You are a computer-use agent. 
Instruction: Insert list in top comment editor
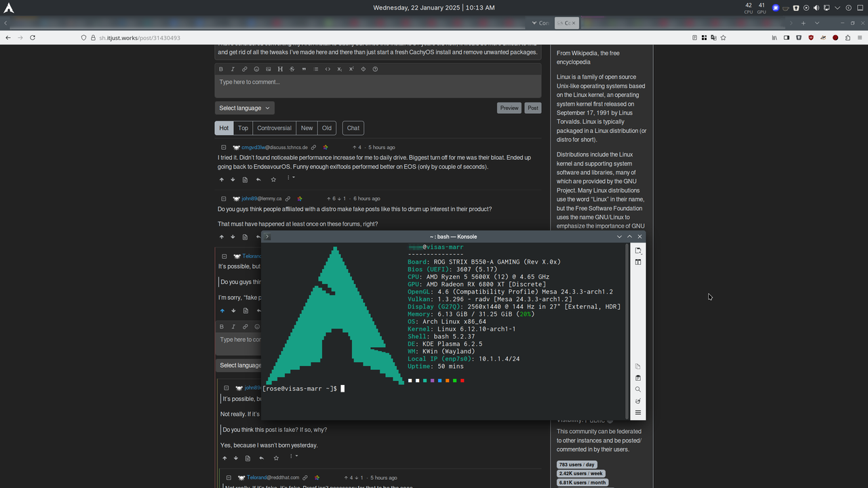[316, 69]
